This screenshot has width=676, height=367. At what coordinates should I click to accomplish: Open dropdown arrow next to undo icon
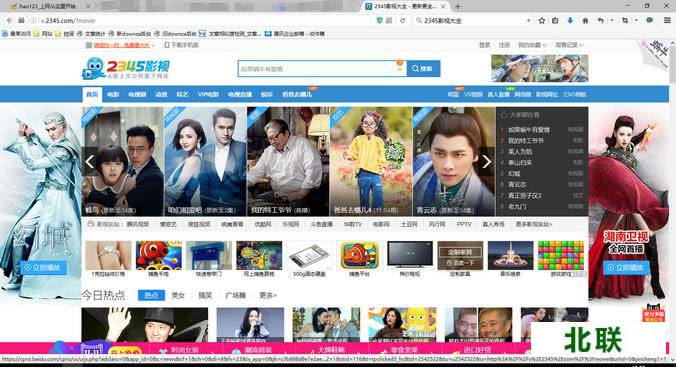pyautogui.click(x=612, y=20)
